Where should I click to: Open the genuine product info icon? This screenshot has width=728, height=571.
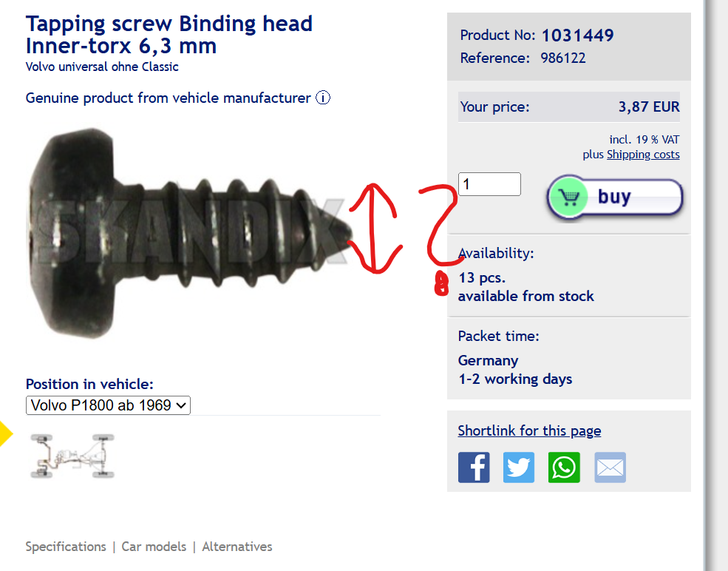(323, 98)
